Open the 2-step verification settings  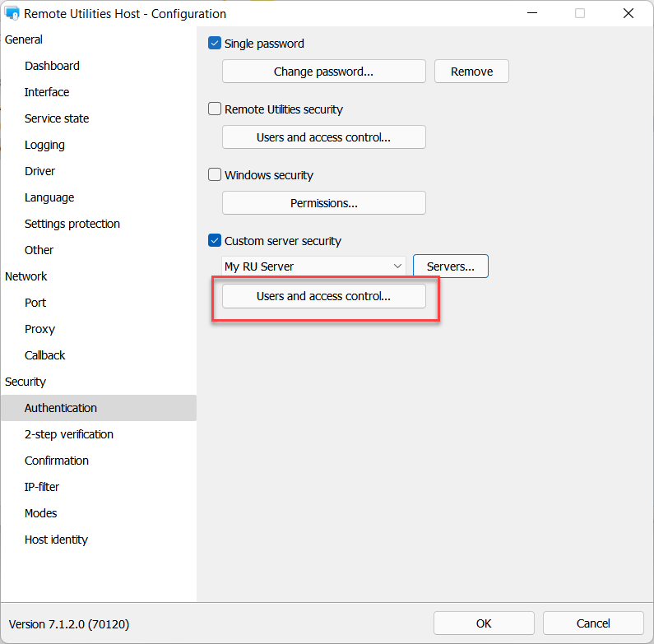point(69,434)
